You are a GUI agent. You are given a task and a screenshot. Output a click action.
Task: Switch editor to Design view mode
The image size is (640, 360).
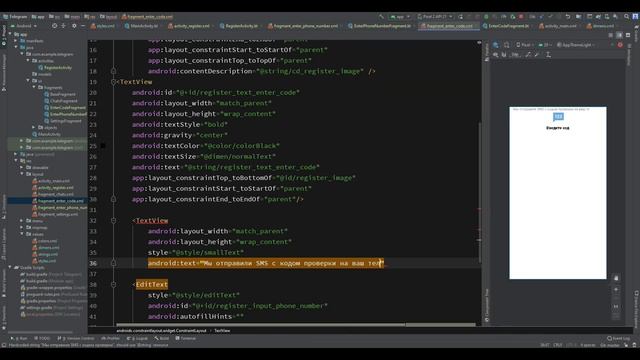click(628, 35)
